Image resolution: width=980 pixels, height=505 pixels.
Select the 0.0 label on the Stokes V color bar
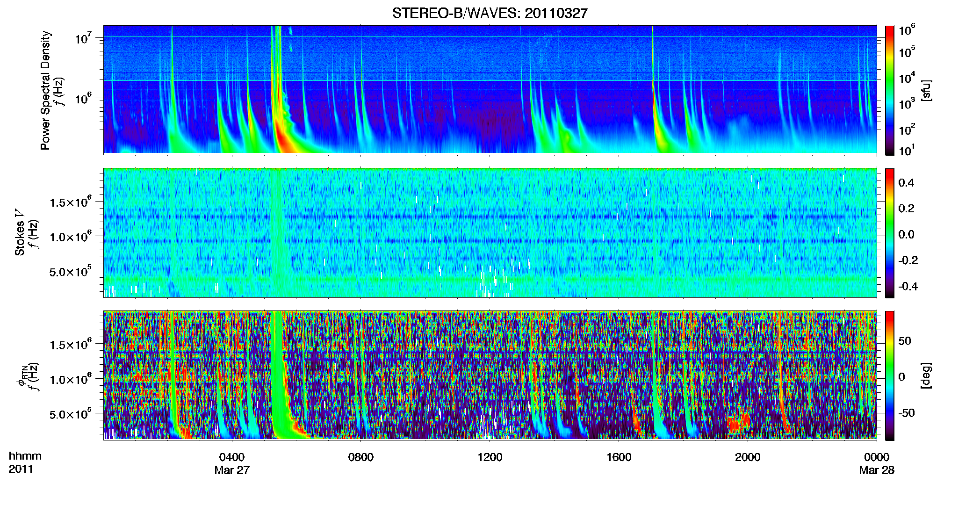pos(906,234)
